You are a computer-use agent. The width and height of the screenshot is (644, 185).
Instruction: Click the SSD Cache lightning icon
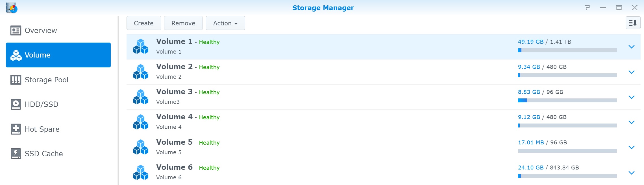pyautogui.click(x=16, y=154)
